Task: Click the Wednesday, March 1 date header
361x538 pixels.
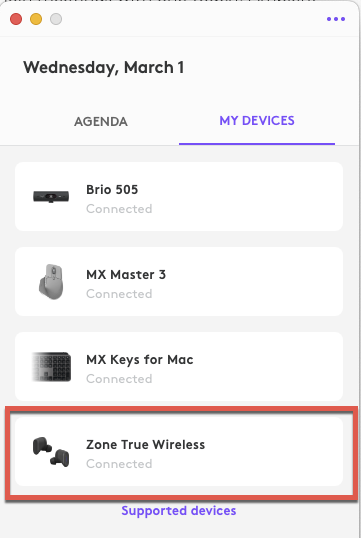Action: coord(104,68)
